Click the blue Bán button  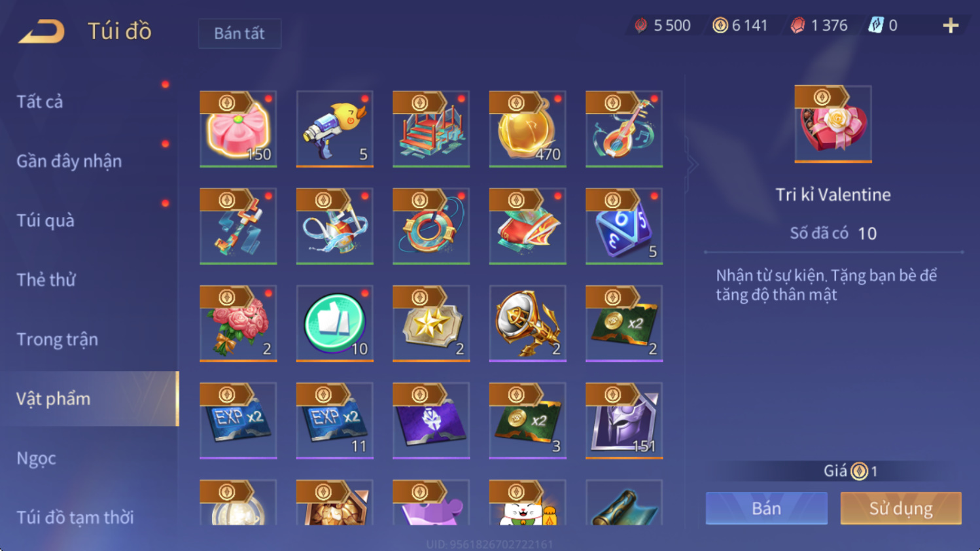[766, 508]
